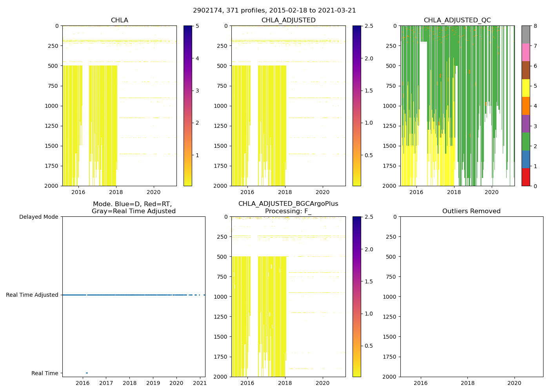Click the 'CHLA_ADJUSTED_BGCArgoPlus' plot title
The height and width of the screenshot is (392, 549).
288,204
